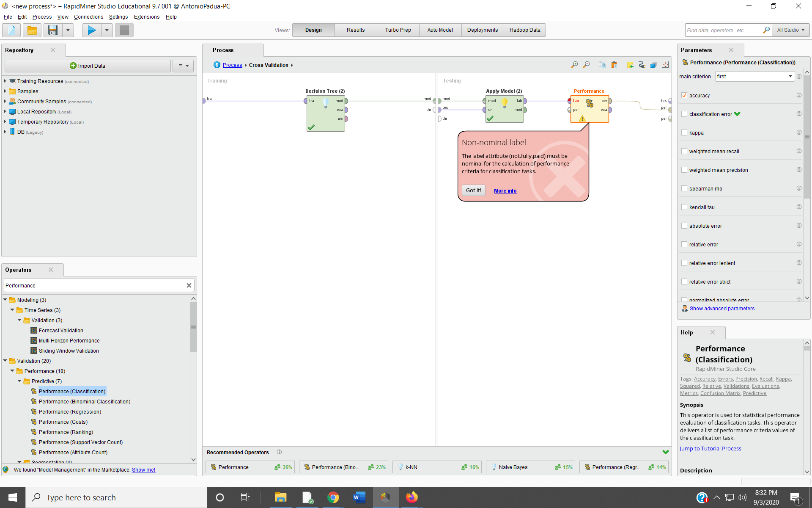The height and width of the screenshot is (508, 812).
Task: Tick the spearman rho checkbox
Action: tap(684, 188)
